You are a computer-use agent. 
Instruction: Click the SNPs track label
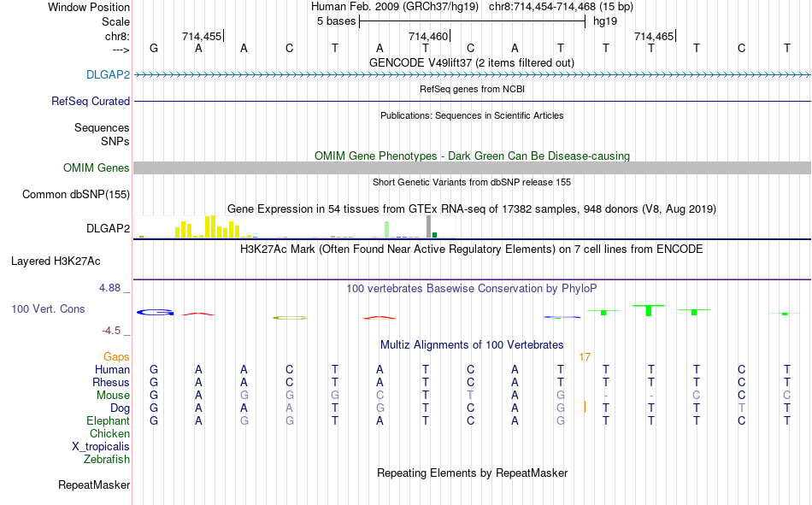(x=115, y=141)
